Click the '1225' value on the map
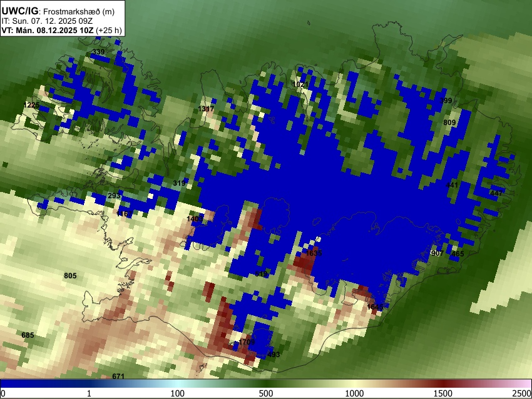This screenshot has width=532, height=399. (x=31, y=105)
